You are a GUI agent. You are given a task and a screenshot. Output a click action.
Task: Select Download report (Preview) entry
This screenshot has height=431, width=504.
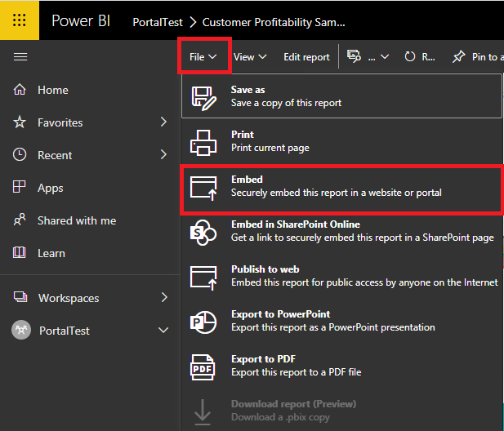pos(341,411)
